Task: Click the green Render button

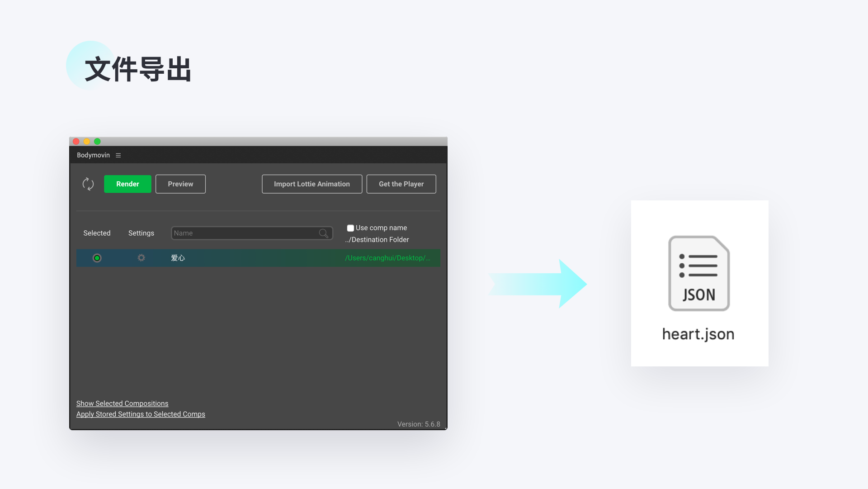Action: click(127, 184)
